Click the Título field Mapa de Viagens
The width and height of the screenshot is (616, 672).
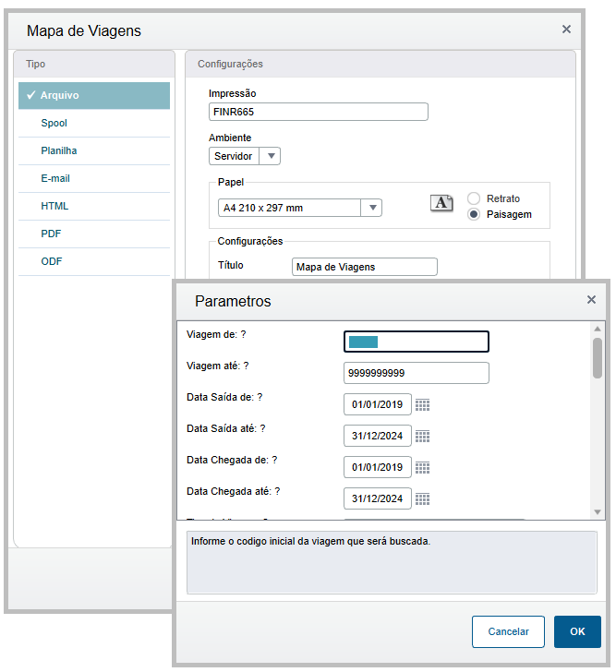pyautogui.click(x=365, y=267)
